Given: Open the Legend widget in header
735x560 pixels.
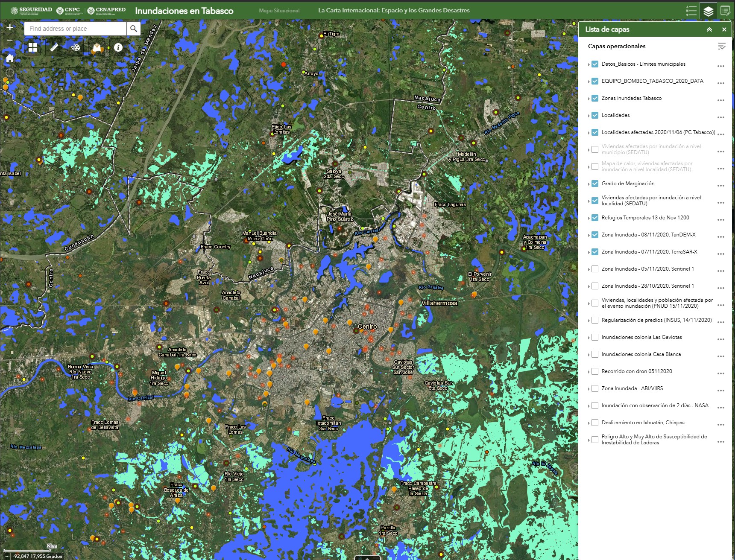Looking at the screenshot, I should (691, 11).
